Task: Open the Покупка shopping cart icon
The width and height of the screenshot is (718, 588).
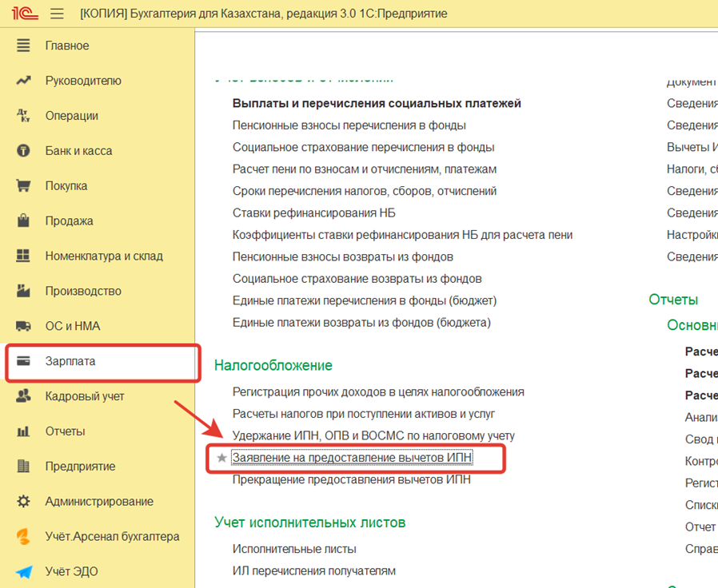Action: 22,185
